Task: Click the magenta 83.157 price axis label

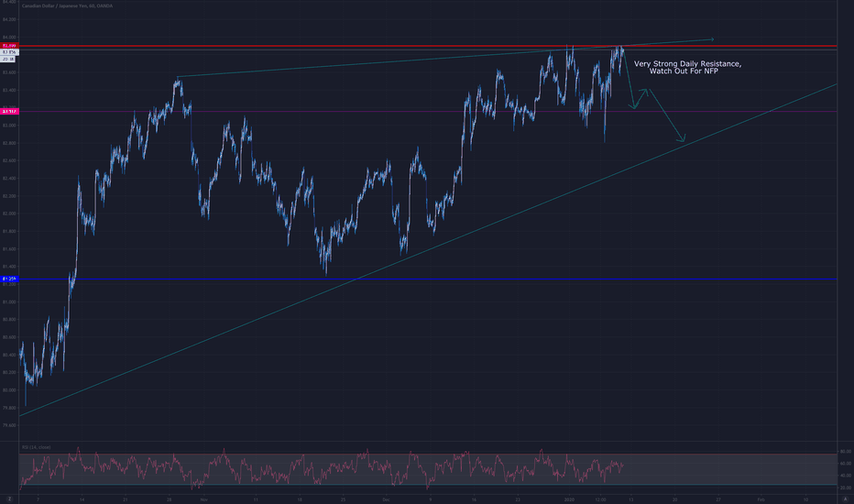Action: 9,112
